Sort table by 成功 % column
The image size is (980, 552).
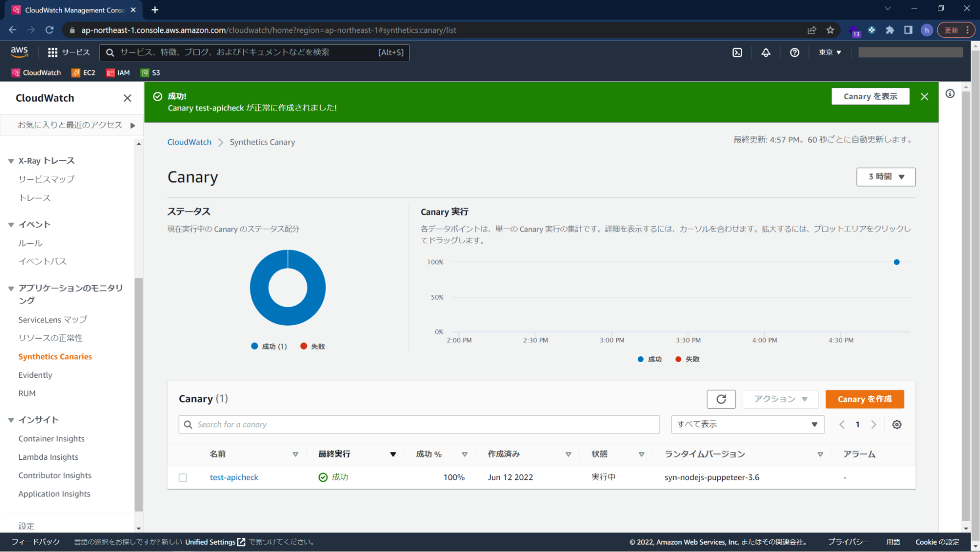pyautogui.click(x=464, y=455)
